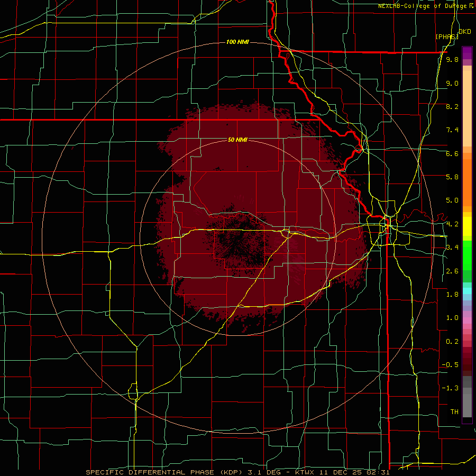The width and height of the screenshot is (476, 476).
Task: Select the 9.8 value on color scale
Action: (x=452, y=59)
